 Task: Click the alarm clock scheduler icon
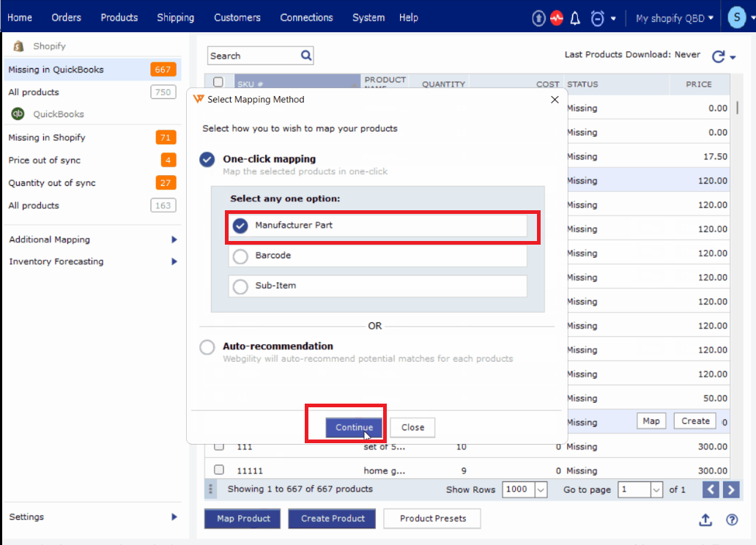pyautogui.click(x=598, y=18)
